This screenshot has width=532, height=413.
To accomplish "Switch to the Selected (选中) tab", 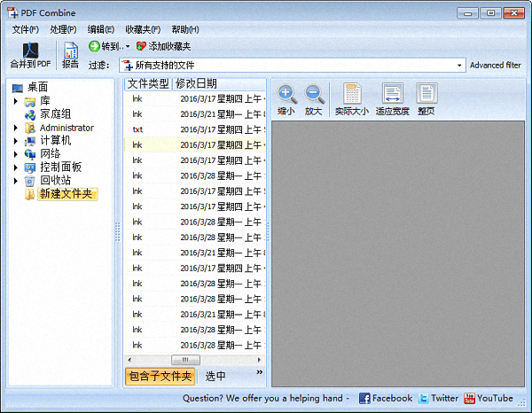I will [x=215, y=377].
